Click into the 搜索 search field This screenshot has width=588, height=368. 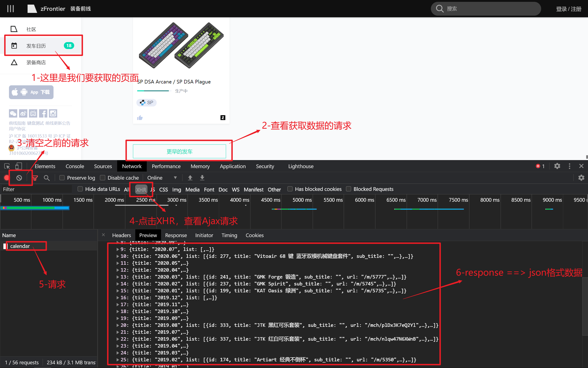coord(486,9)
